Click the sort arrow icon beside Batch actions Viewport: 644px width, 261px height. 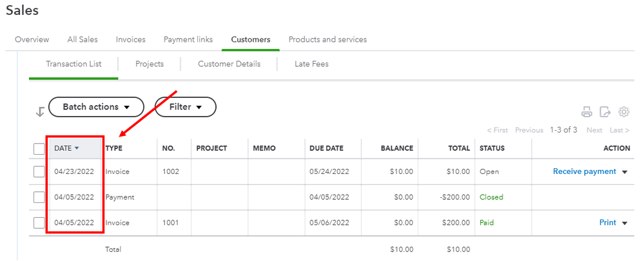pyautogui.click(x=40, y=111)
